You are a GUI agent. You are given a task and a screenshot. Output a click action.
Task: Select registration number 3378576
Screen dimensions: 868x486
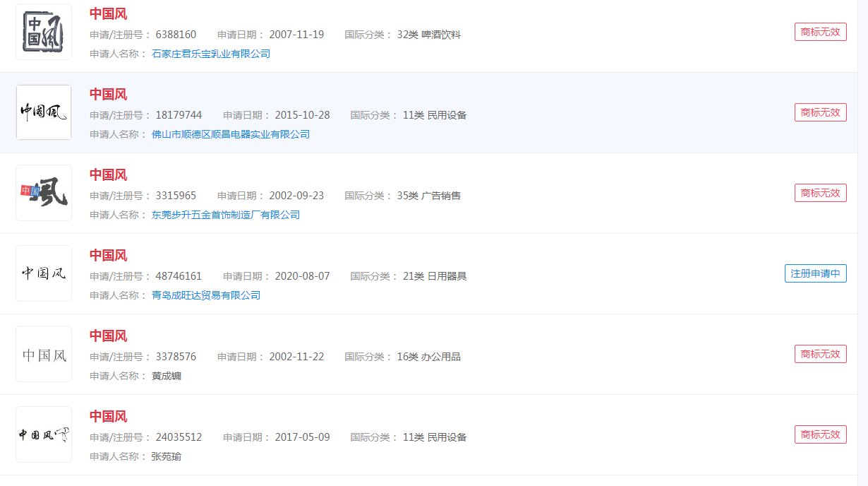176,357
